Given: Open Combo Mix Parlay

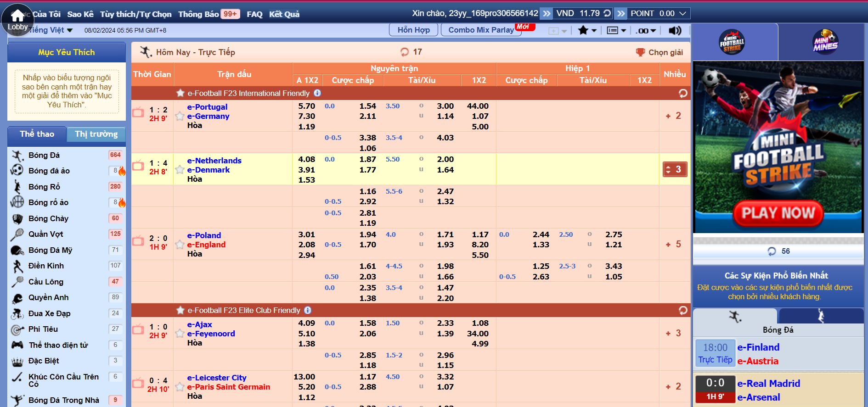Looking at the screenshot, I should (481, 30).
